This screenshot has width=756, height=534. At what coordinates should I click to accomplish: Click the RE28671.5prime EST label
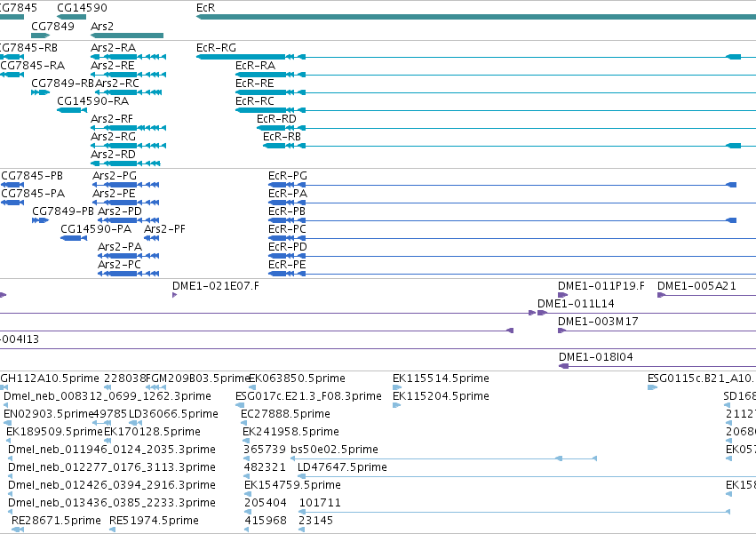56,522
